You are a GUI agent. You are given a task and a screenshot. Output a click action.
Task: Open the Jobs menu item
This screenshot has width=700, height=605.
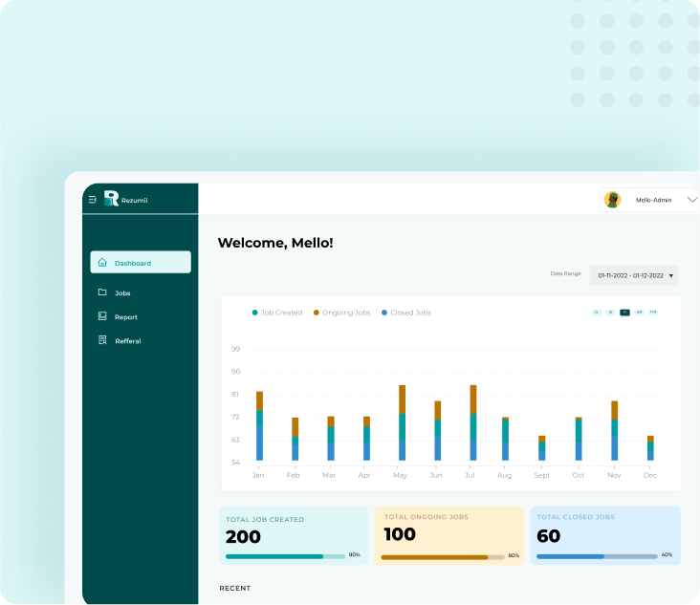122,293
